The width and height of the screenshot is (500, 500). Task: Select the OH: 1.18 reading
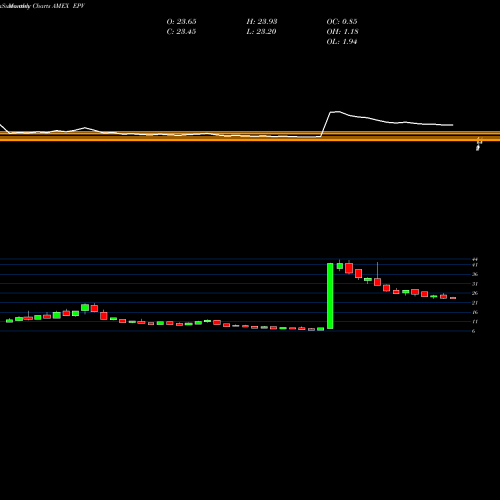[x=342, y=32]
